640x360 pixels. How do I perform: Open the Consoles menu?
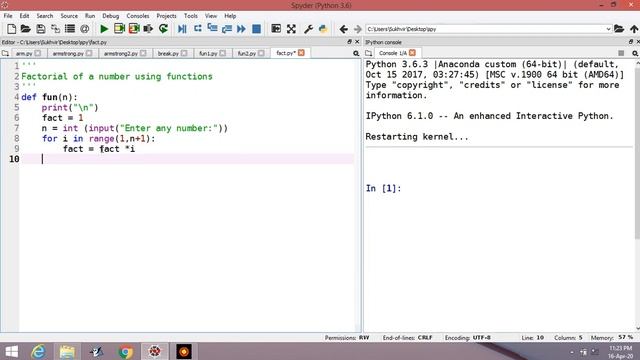pyautogui.click(x=138, y=16)
